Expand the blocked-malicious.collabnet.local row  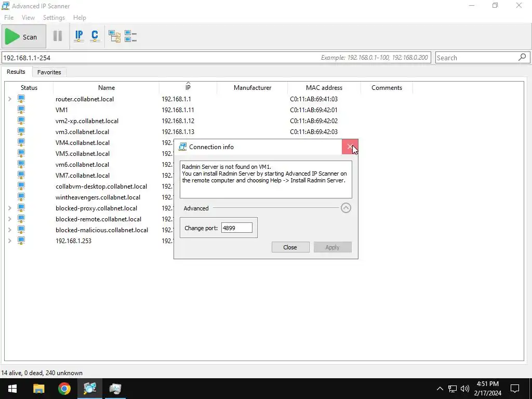tap(10, 230)
